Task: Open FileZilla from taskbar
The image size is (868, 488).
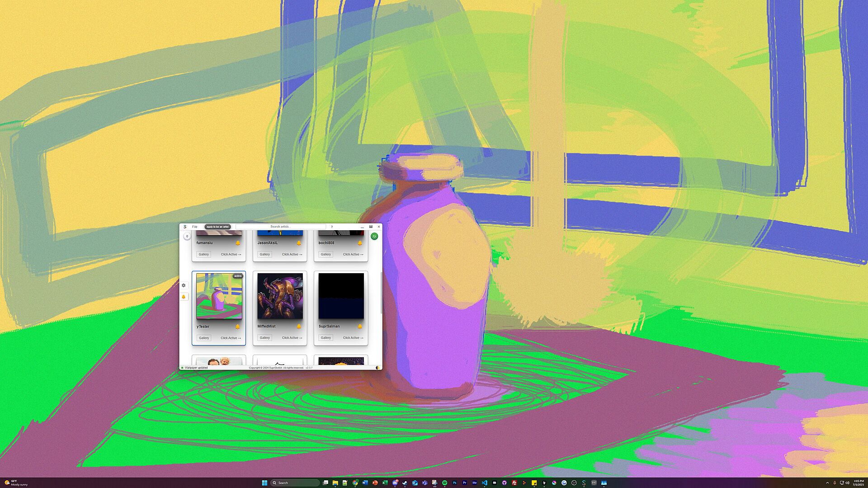Action: [x=514, y=483]
